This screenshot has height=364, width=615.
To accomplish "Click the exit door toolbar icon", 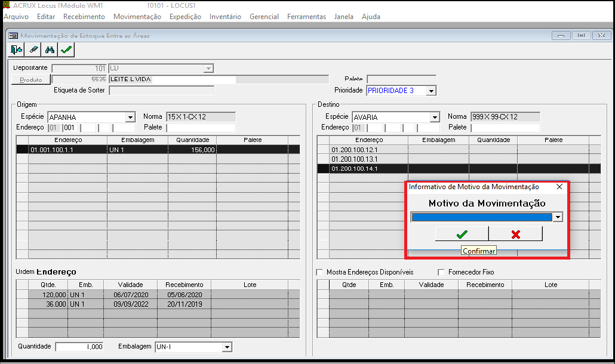I will pos(17,50).
